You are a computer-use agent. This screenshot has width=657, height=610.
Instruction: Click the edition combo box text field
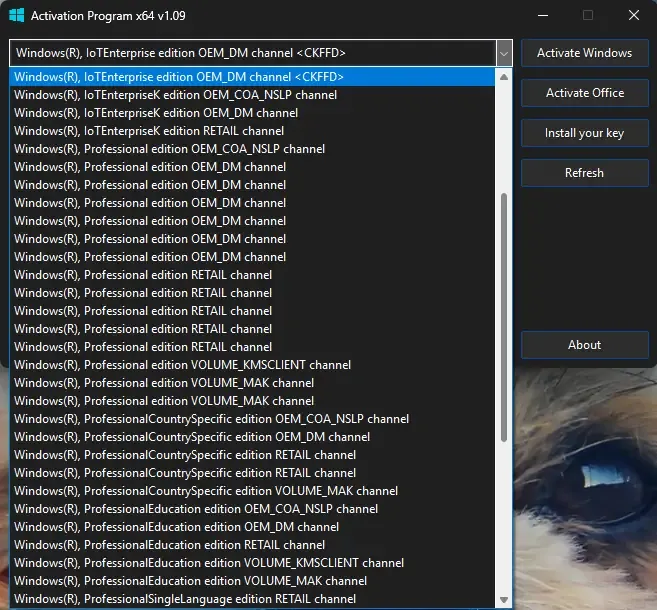click(x=253, y=53)
